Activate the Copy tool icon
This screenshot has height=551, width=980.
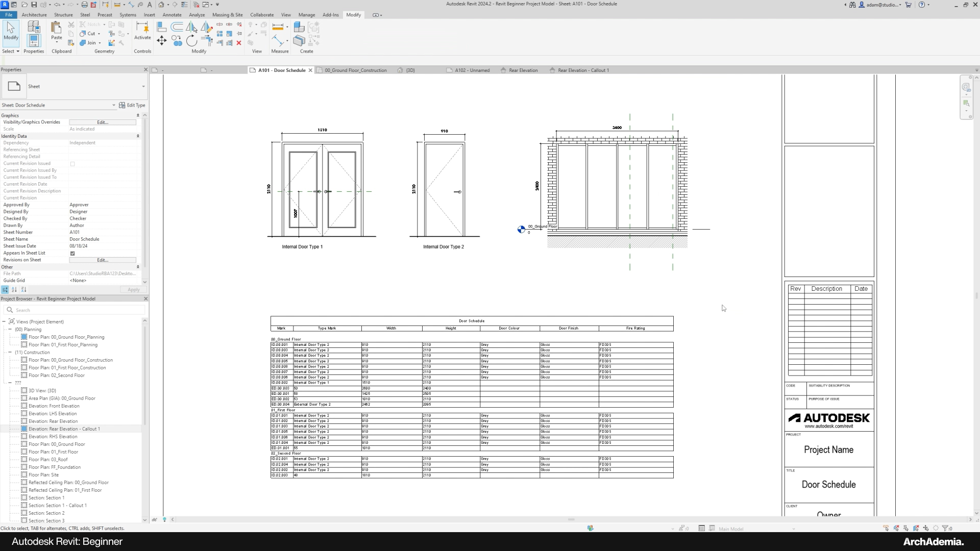177,41
